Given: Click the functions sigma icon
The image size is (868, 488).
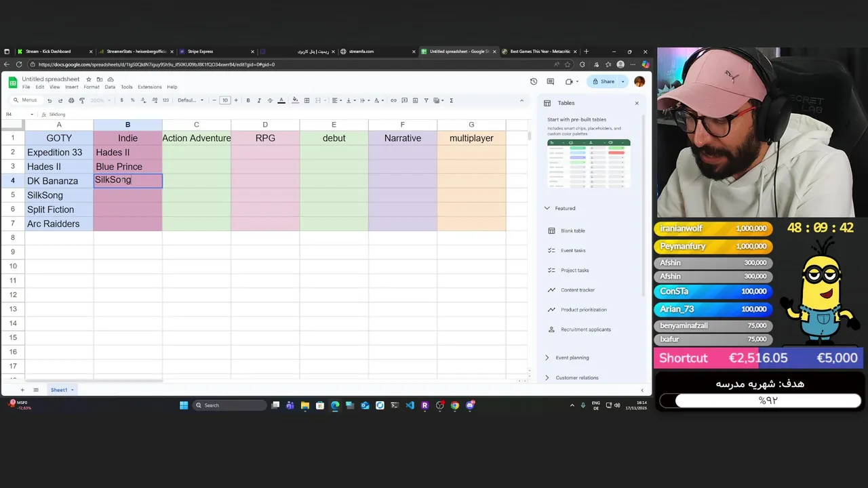Looking at the screenshot, I should (x=451, y=100).
